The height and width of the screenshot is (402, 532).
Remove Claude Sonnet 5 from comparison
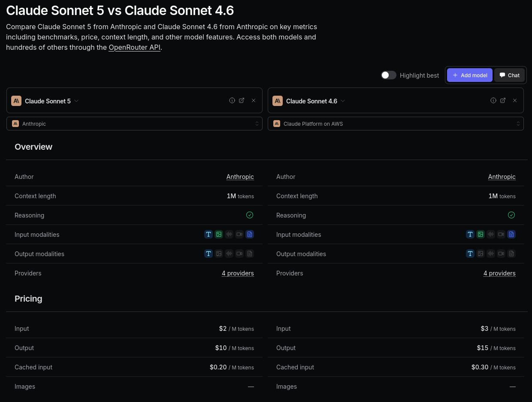click(x=254, y=100)
